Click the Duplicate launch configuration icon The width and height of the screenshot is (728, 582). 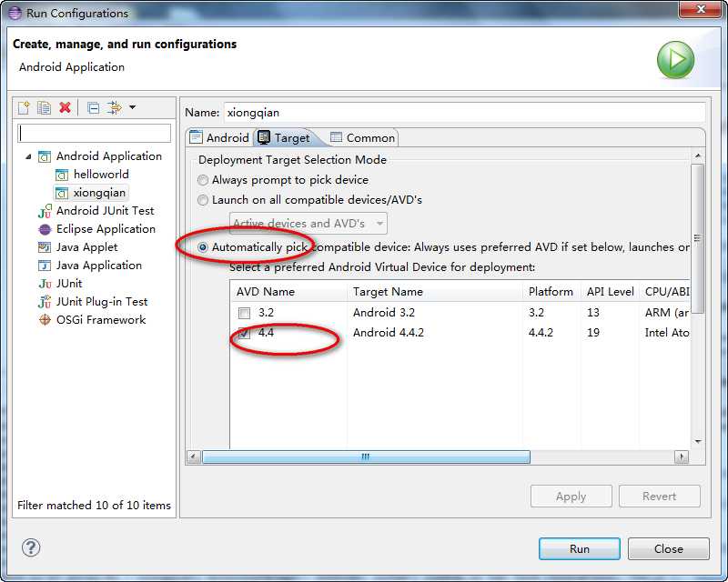coord(44,107)
